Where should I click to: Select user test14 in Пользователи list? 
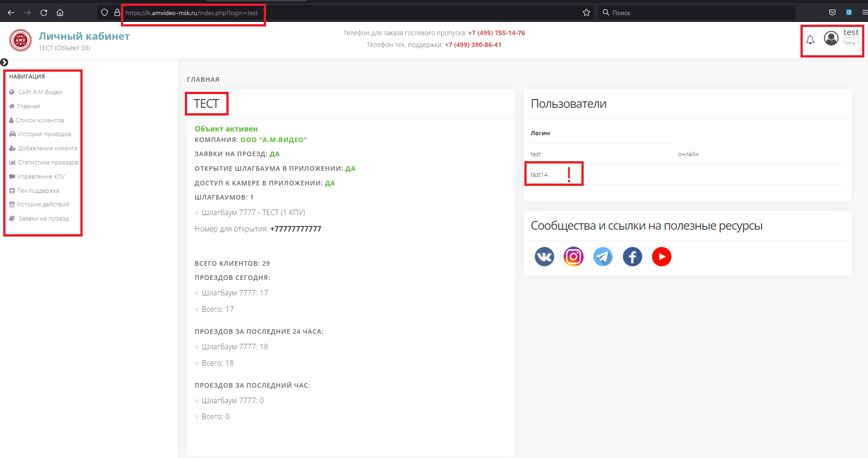coord(539,175)
